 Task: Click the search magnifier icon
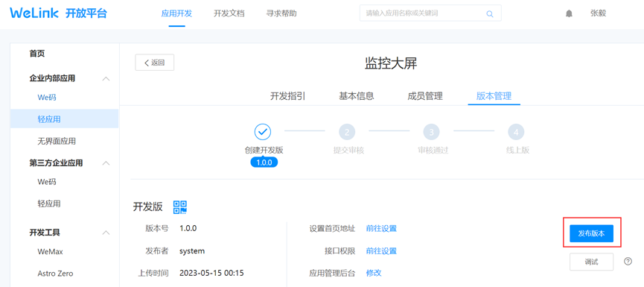490,13
